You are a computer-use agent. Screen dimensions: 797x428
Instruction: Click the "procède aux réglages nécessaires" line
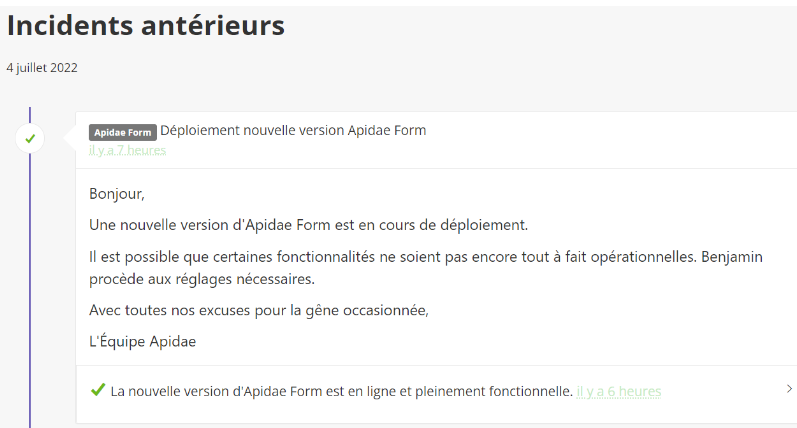pos(202,279)
